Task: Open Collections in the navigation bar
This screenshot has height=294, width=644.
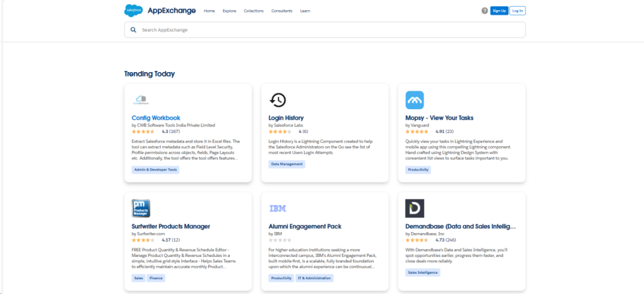Action: pos(253,11)
